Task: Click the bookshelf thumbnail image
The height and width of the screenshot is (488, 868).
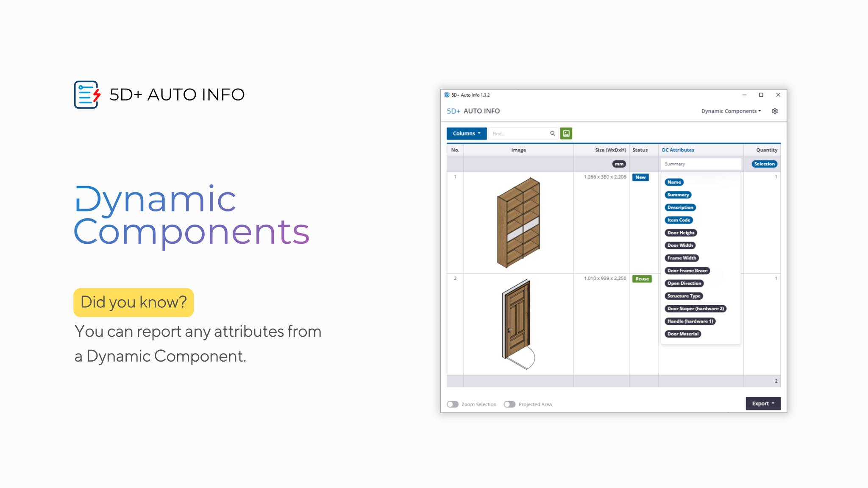Action: 518,223
